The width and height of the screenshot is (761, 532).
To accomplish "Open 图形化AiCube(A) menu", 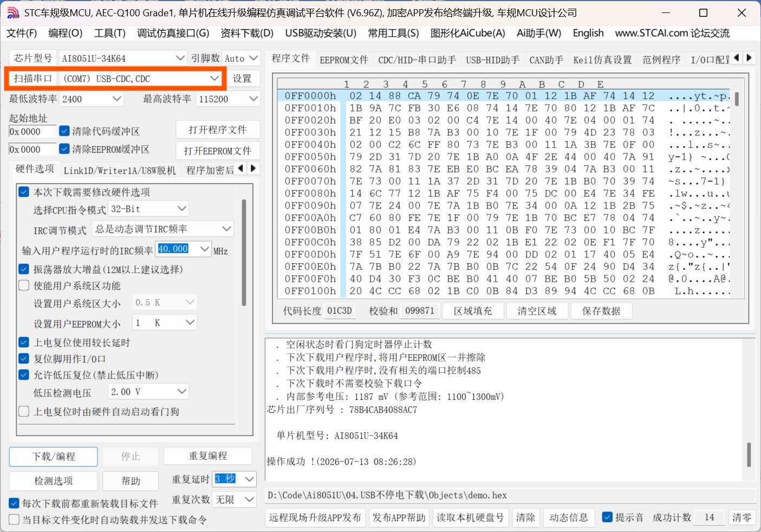I will [x=468, y=33].
